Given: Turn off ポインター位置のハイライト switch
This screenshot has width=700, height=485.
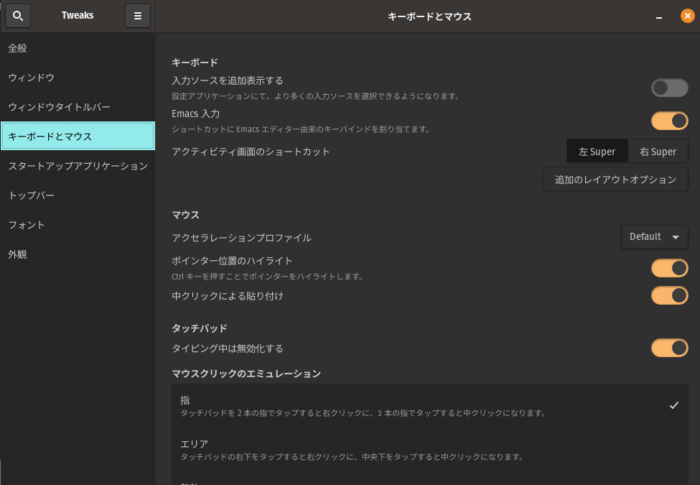Looking at the screenshot, I should pos(669,268).
